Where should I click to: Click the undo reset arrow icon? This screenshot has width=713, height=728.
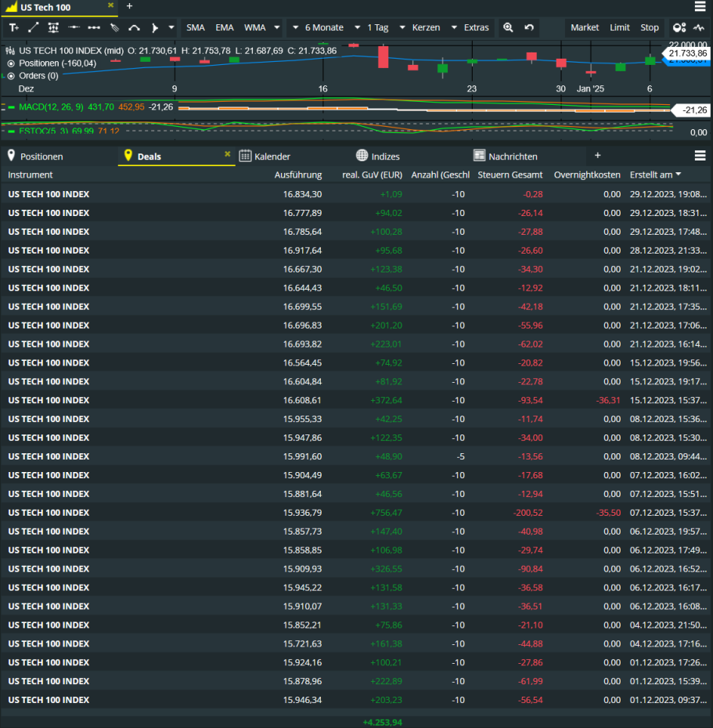(x=529, y=28)
